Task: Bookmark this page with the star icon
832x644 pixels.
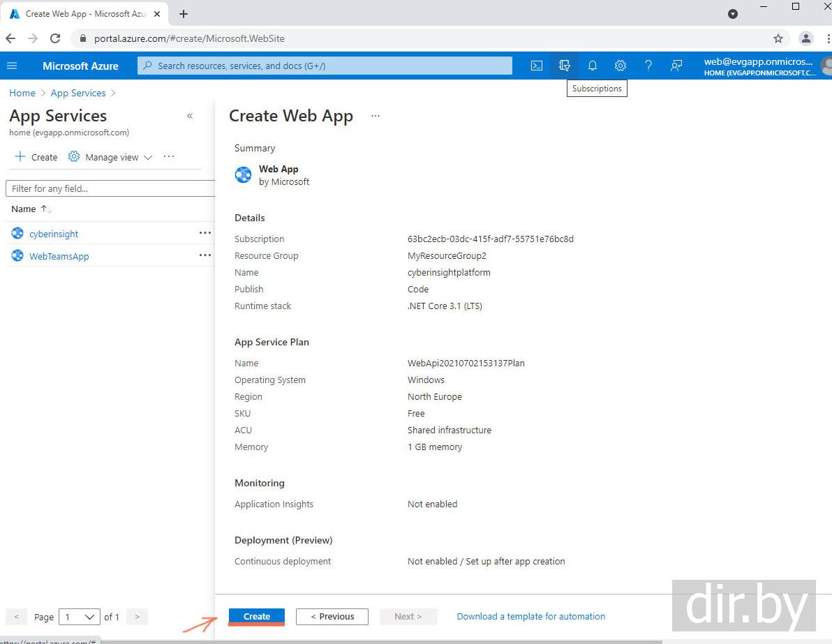Action: (778, 38)
